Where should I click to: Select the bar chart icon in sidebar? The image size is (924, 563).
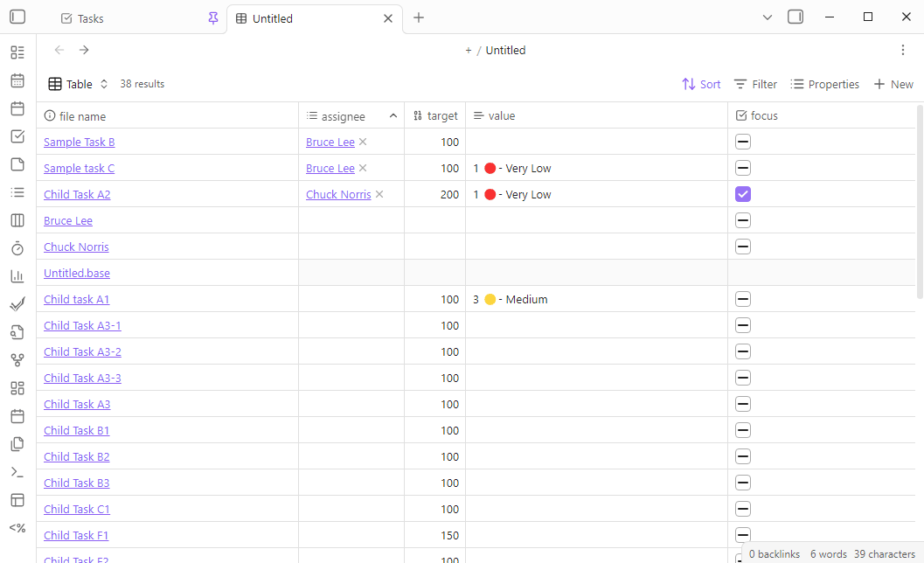(x=17, y=276)
